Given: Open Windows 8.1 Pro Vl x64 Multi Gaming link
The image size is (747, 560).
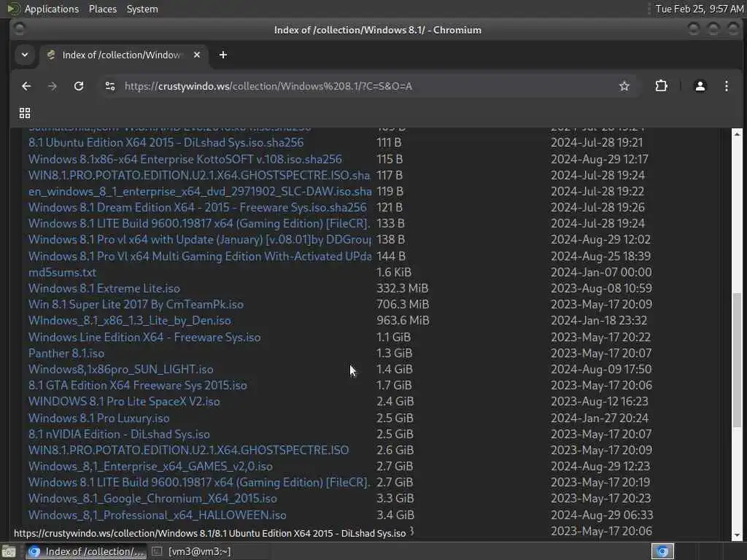Looking at the screenshot, I should pyautogui.click(x=200, y=256).
